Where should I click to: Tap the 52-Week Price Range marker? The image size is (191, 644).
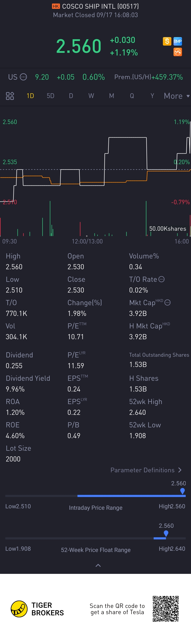(x=166, y=534)
